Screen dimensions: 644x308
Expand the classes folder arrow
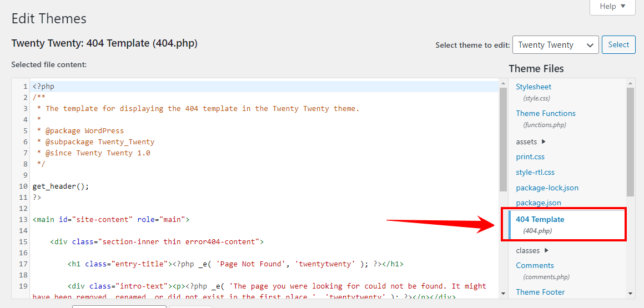click(x=546, y=250)
